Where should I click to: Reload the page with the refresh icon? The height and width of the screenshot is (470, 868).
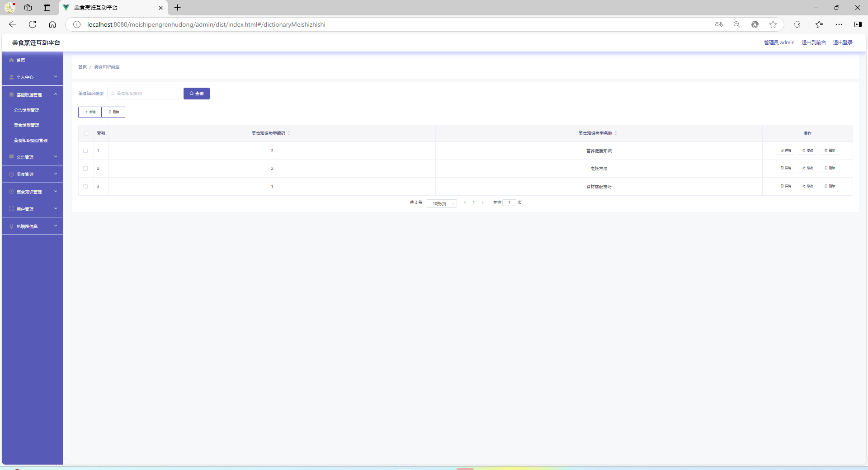33,24
